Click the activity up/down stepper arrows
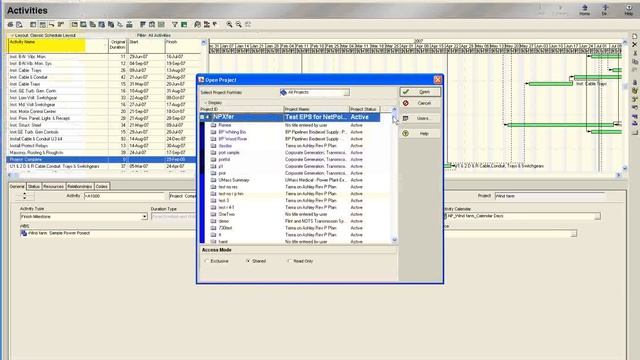The width and height of the screenshot is (640, 360). [24, 196]
